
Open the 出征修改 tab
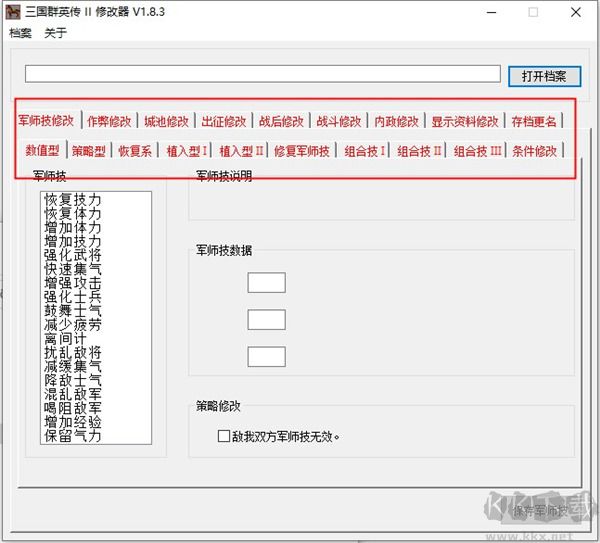pos(223,121)
